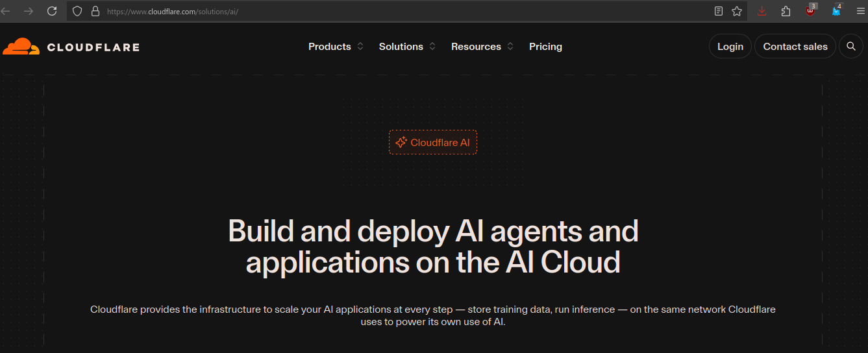868x353 pixels.
Task: Click the CLOUDFLARE wordmark text
Action: (93, 47)
